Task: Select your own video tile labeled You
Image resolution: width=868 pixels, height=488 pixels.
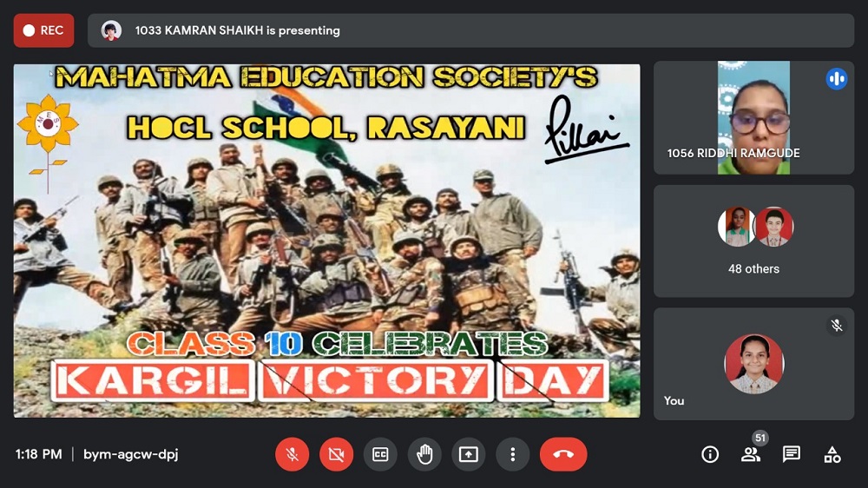Action: 753,364
